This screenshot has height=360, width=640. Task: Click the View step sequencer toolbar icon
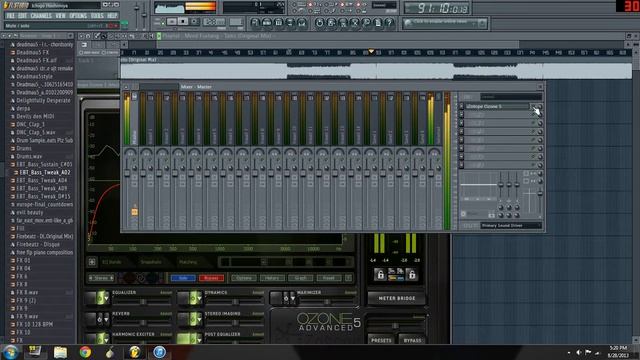(267, 23)
